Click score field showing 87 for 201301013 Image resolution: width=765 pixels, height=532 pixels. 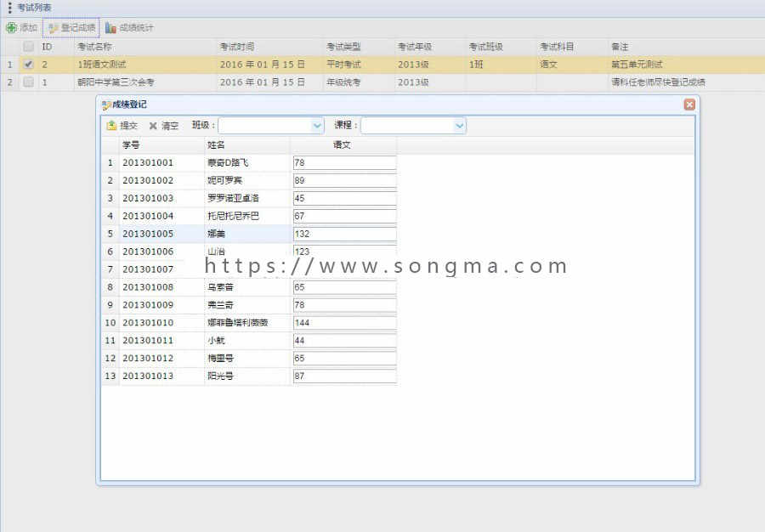click(x=344, y=376)
